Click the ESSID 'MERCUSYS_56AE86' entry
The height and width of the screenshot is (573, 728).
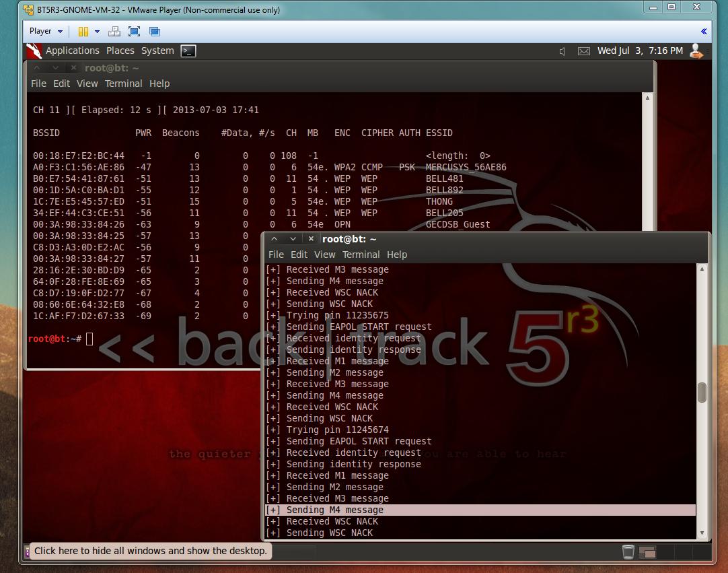[x=466, y=167]
